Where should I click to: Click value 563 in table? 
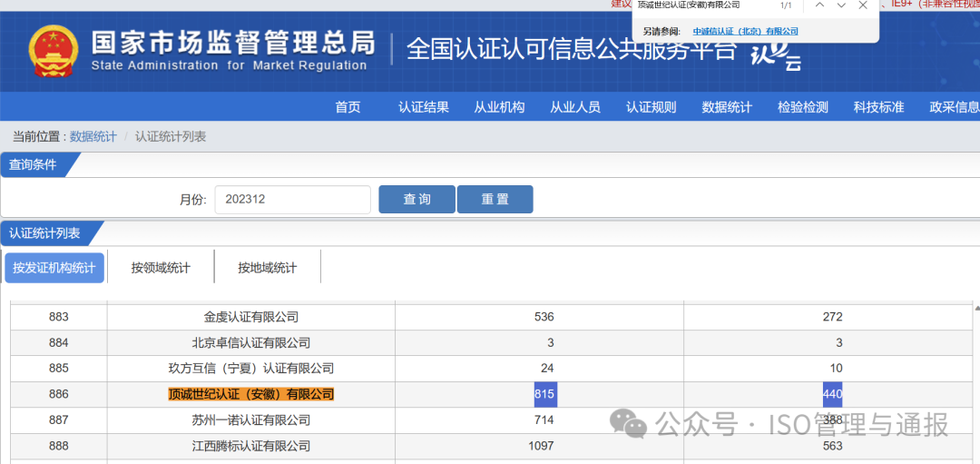832,446
